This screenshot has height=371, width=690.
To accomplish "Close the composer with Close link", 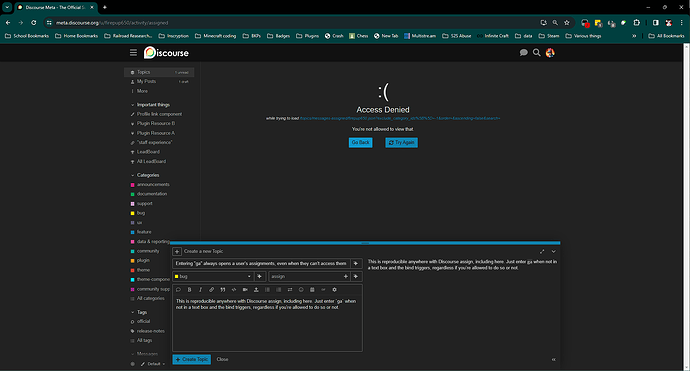I will [x=222, y=360].
